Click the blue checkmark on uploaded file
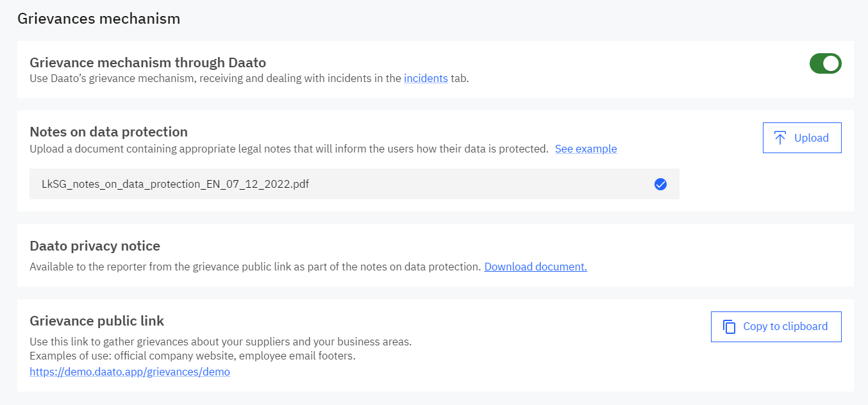 [x=660, y=185]
